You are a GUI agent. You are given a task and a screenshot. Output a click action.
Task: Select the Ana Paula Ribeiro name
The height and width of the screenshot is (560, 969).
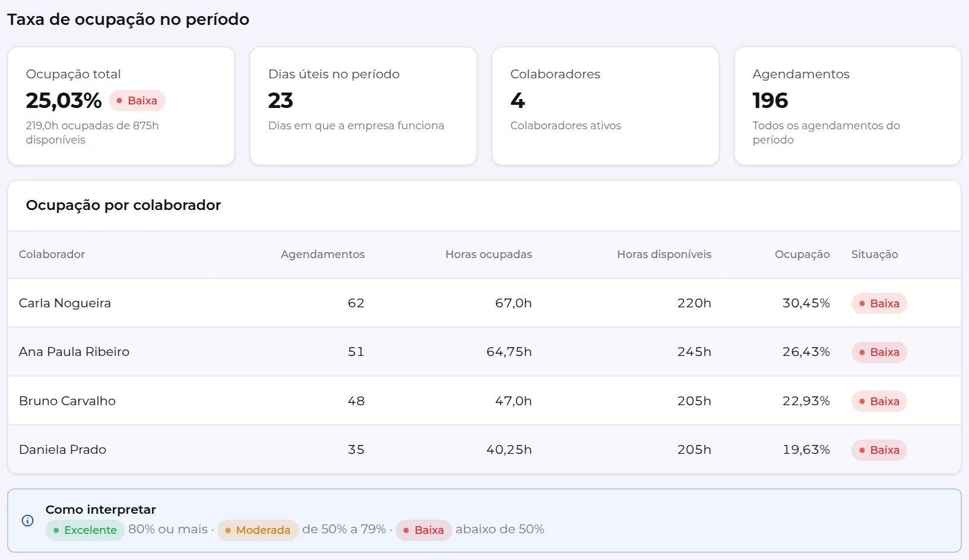(x=74, y=352)
